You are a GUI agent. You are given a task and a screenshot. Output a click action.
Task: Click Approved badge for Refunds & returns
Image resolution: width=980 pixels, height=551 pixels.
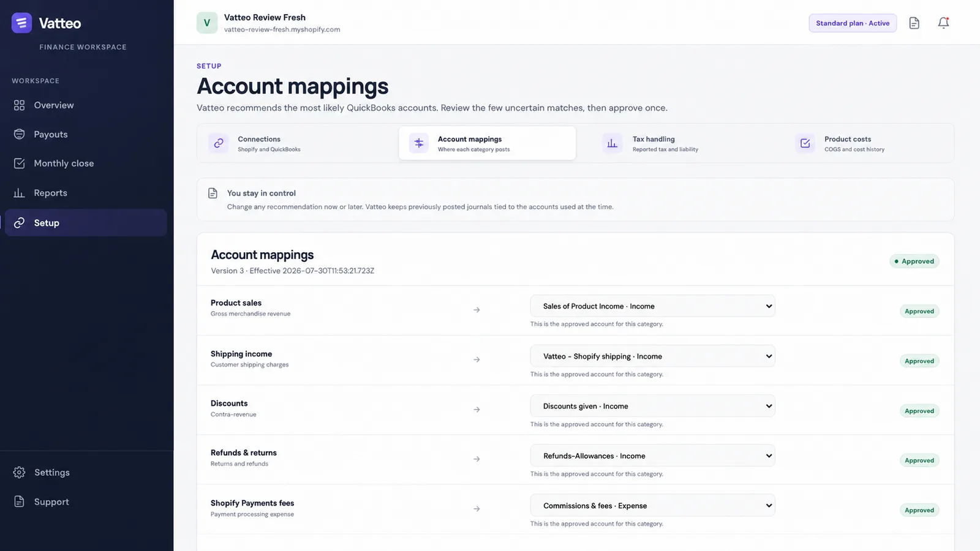coord(919,460)
